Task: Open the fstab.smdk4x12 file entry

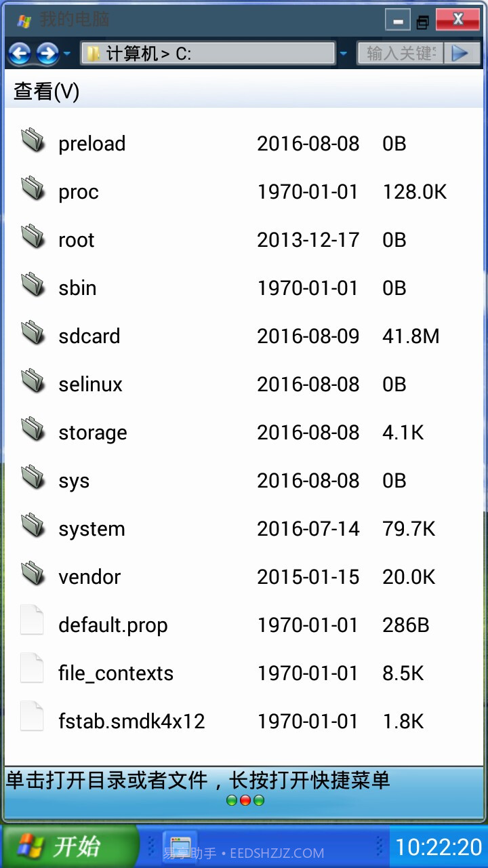Action: pos(131,721)
